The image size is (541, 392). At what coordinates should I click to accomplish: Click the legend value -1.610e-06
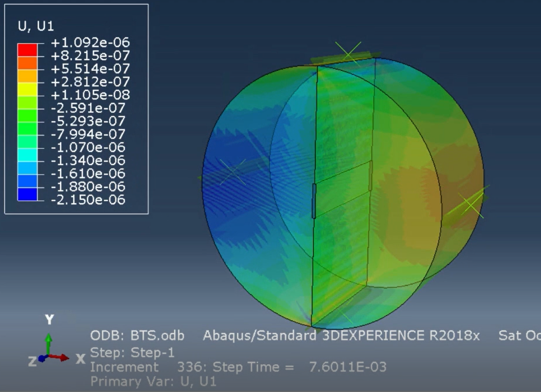click(88, 173)
